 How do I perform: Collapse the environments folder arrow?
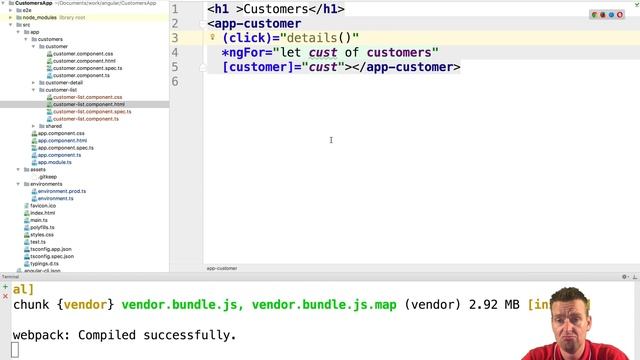click(18, 184)
